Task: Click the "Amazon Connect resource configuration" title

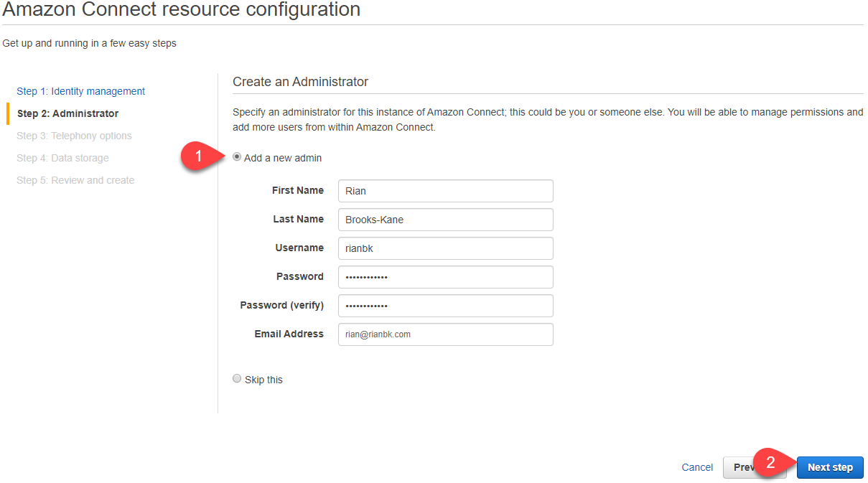Action: [182, 9]
